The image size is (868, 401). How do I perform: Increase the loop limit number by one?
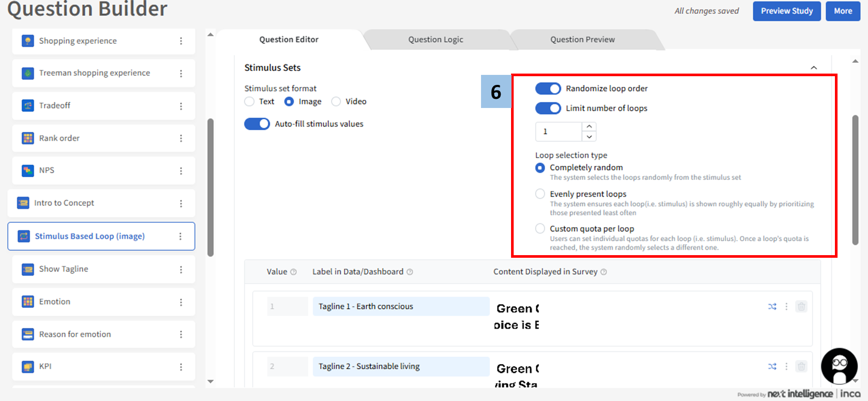589,127
